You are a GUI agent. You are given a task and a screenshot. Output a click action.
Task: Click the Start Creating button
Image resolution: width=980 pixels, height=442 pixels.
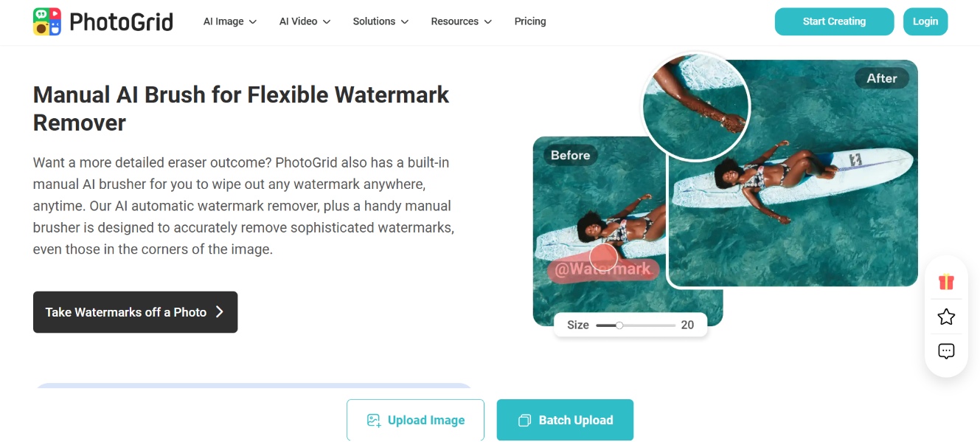(x=834, y=21)
